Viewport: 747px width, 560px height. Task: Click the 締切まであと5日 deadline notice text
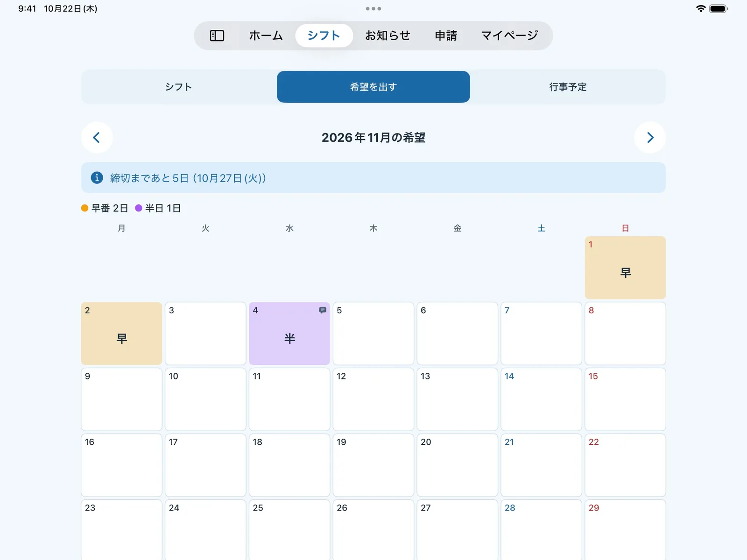coord(188,178)
